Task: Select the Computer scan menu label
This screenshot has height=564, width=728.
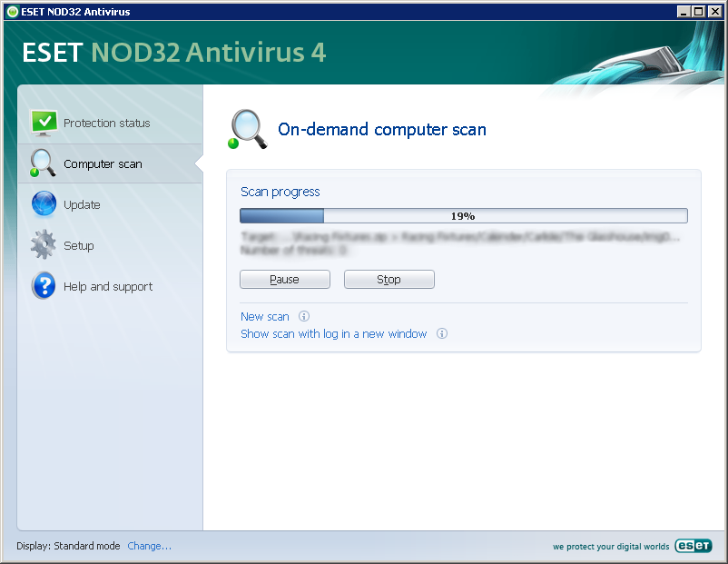Action: point(103,164)
